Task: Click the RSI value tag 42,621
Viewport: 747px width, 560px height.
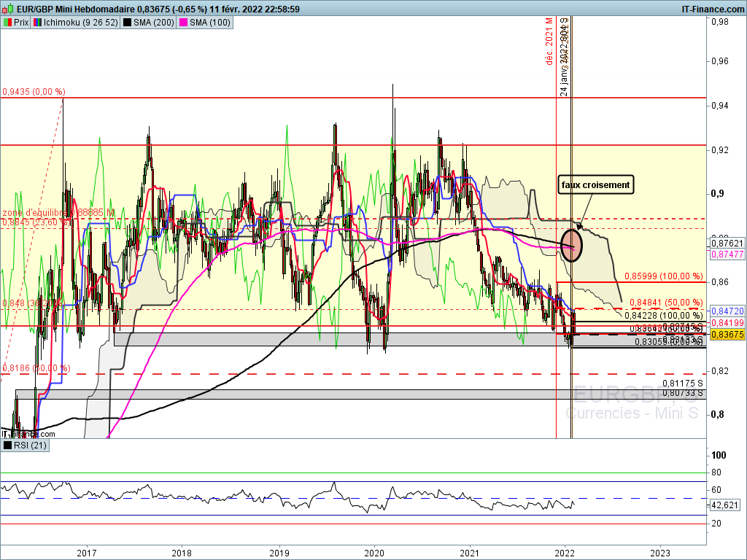Action: click(x=724, y=505)
